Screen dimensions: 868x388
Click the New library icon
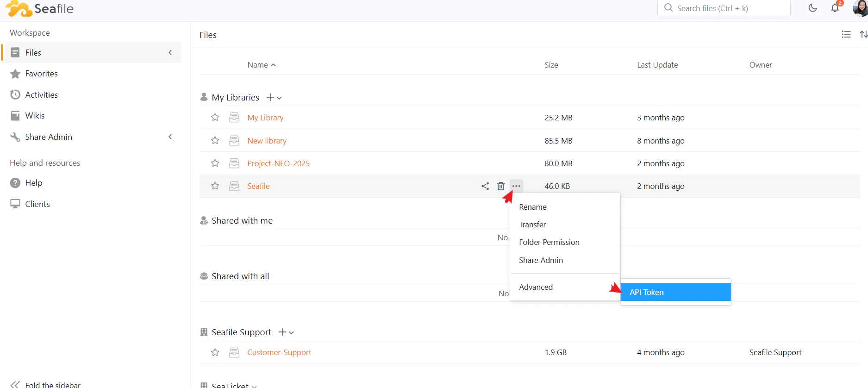coord(234,140)
